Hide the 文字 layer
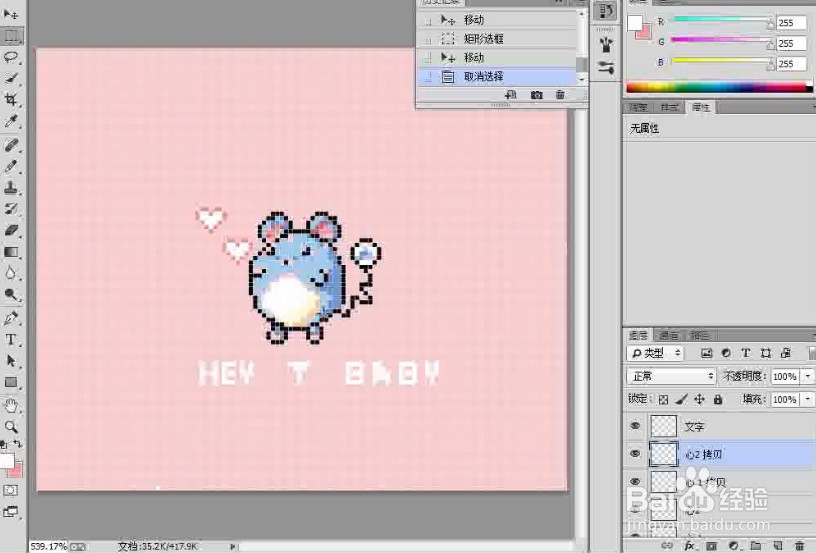Viewport: 816px width, 553px height. click(635, 426)
